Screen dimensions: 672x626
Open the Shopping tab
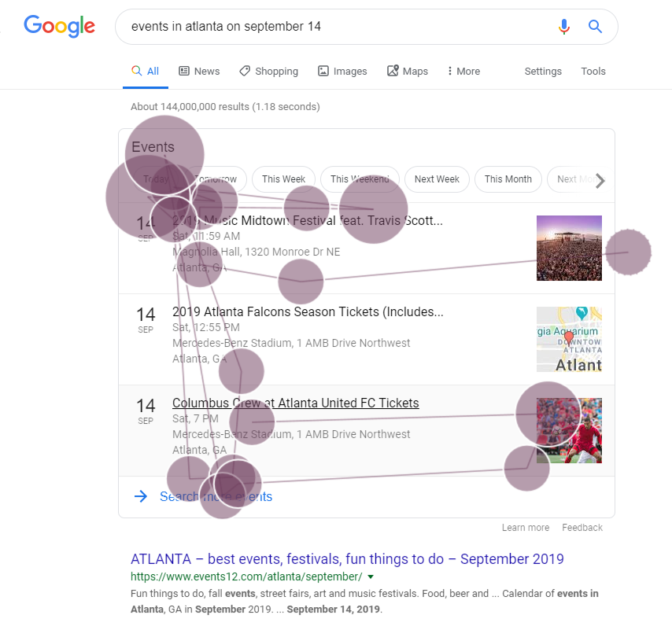(x=268, y=71)
